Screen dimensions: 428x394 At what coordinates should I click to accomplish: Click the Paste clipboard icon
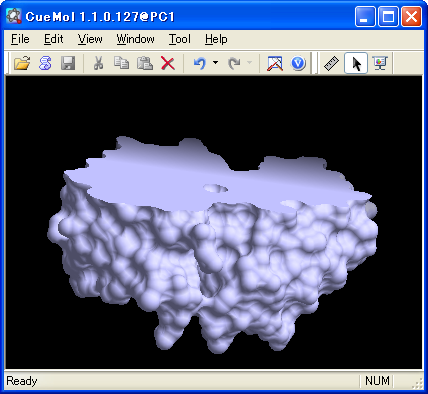[145, 63]
